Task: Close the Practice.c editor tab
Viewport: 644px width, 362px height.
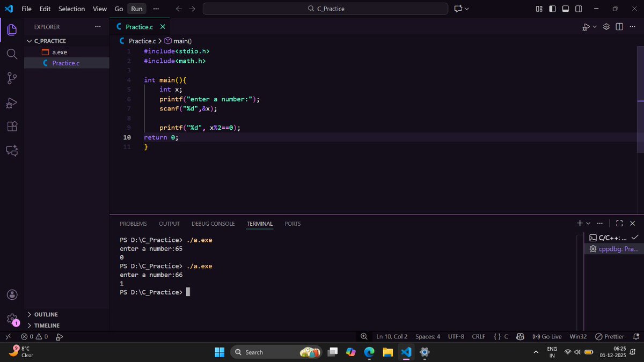Action: [163, 27]
